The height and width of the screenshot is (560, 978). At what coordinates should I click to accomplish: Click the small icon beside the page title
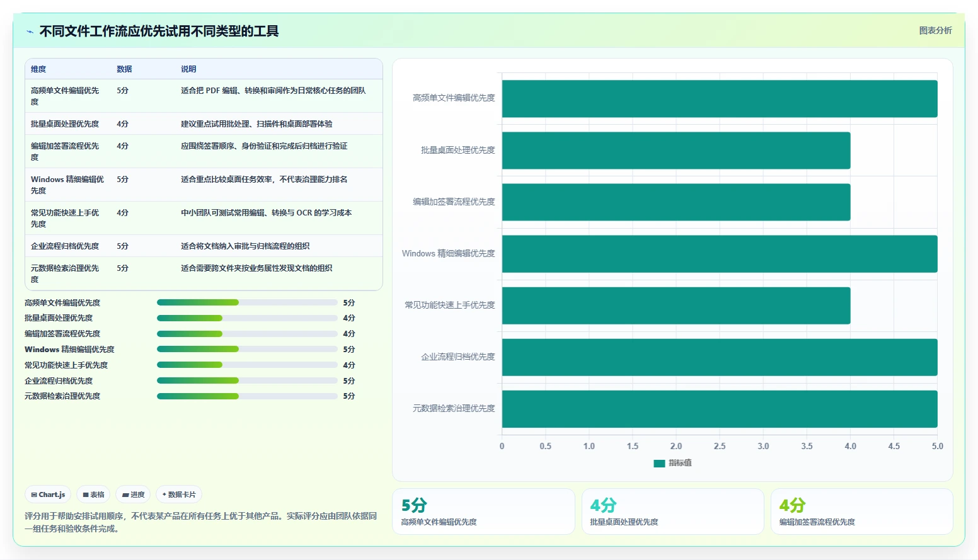coord(30,31)
